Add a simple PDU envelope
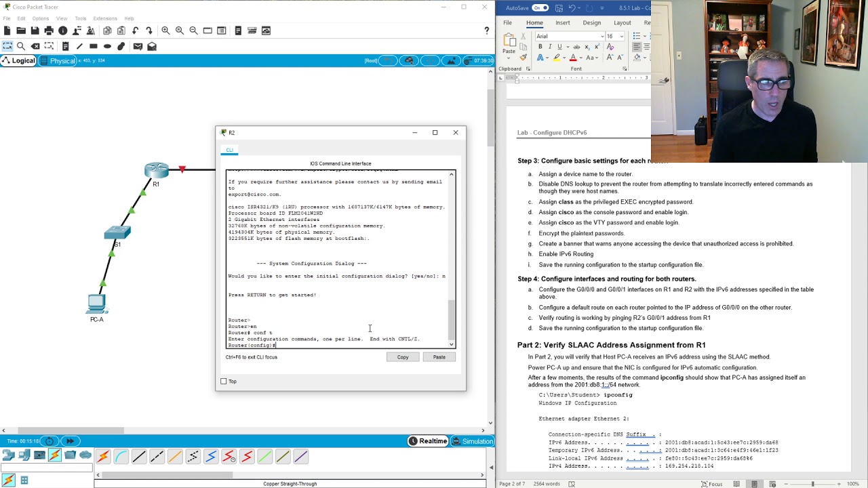Screen dimensions: 868x488 coord(138,46)
